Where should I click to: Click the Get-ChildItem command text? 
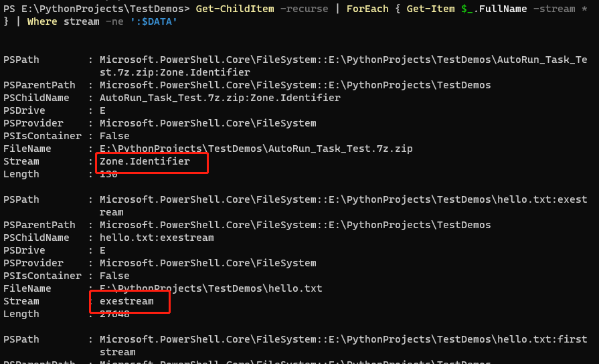point(234,9)
